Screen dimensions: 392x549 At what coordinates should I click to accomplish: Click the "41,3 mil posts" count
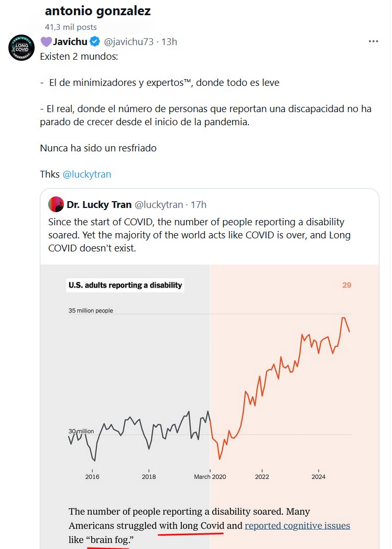pyautogui.click(x=71, y=27)
